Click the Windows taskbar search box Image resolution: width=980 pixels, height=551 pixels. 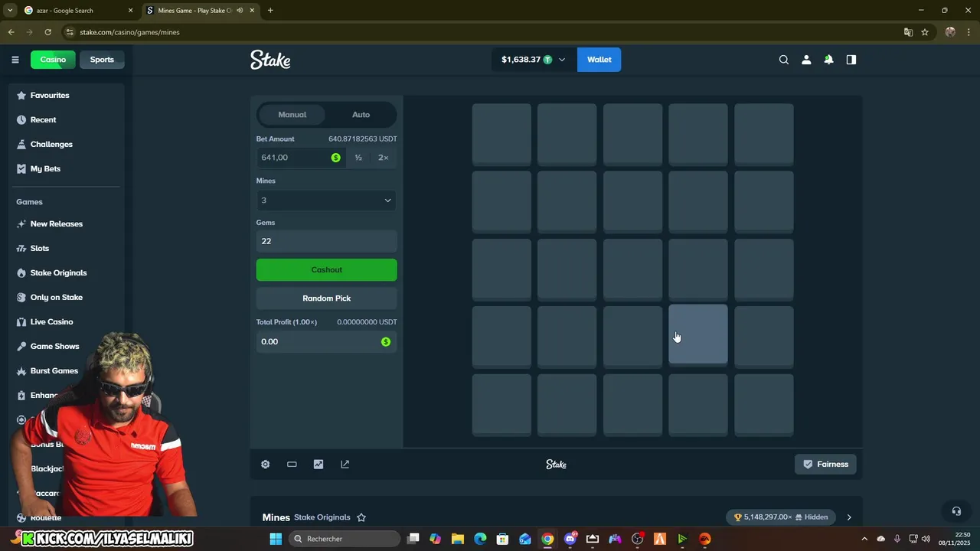point(345,539)
